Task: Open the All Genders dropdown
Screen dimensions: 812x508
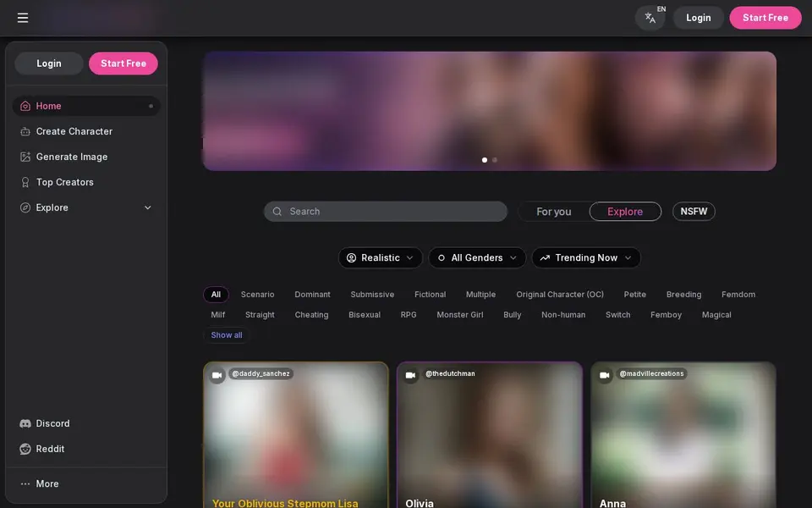Action: pos(477,257)
